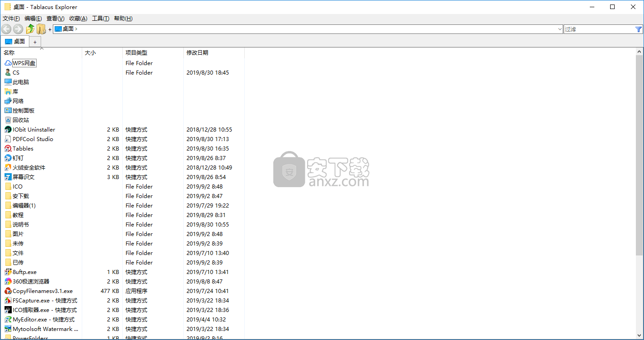Select the 控制面板 control panel icon

click(x=8, y=110)
